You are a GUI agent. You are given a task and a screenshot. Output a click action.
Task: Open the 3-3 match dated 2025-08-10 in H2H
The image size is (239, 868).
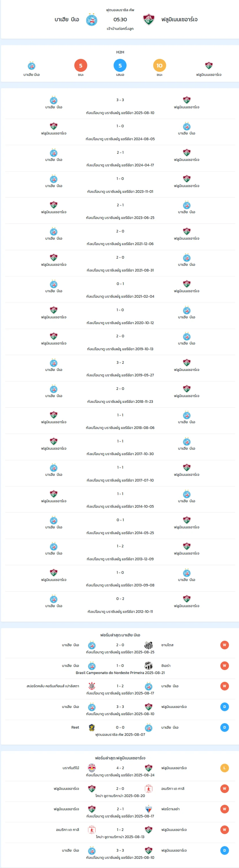point(120,106)
